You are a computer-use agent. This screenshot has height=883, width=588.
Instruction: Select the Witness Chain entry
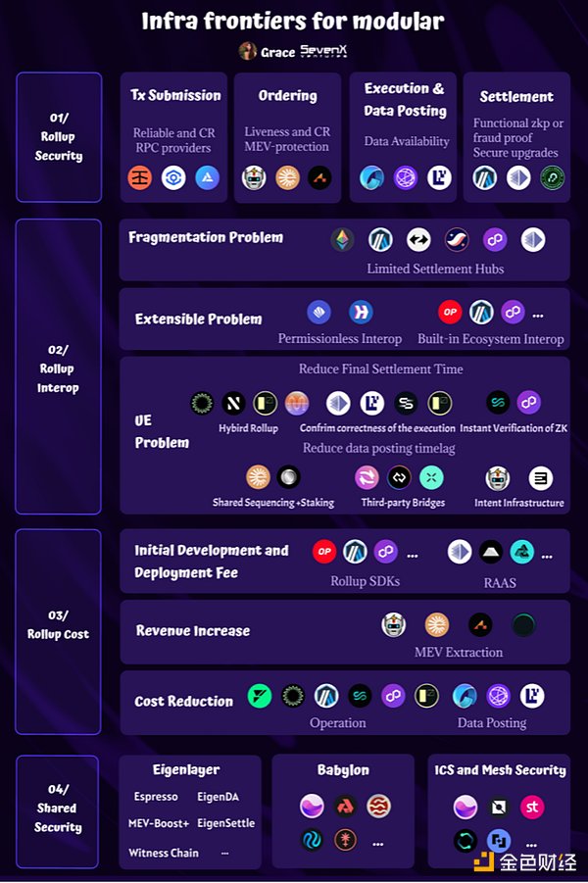[164, 853]
